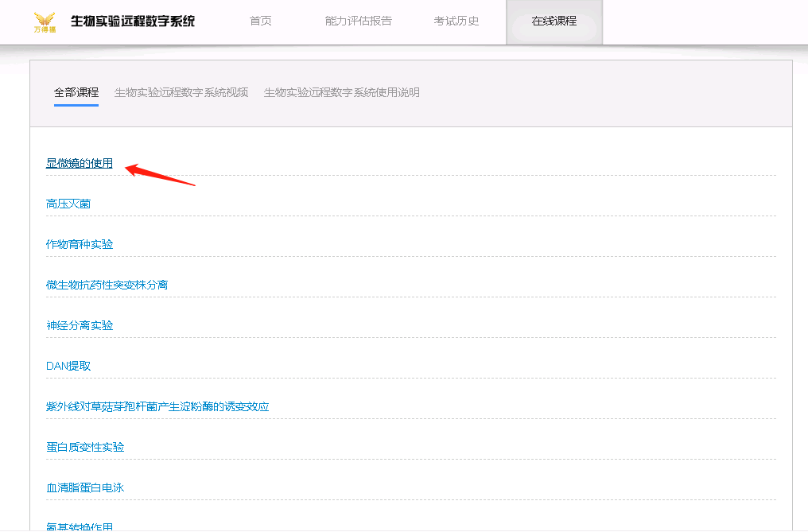Screen dimensions: 808x532
Task: Open the 考试历史 navigation item
Action: (456, 21)
